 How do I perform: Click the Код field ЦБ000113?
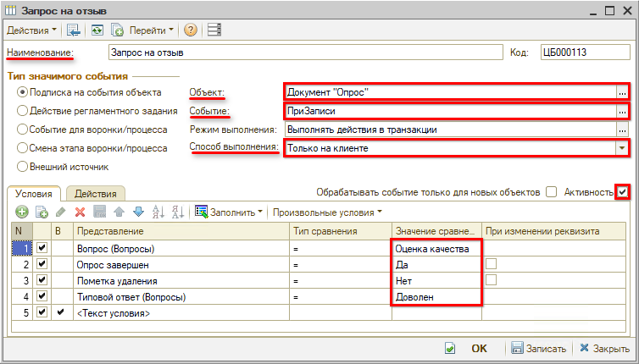coord(586,52)
